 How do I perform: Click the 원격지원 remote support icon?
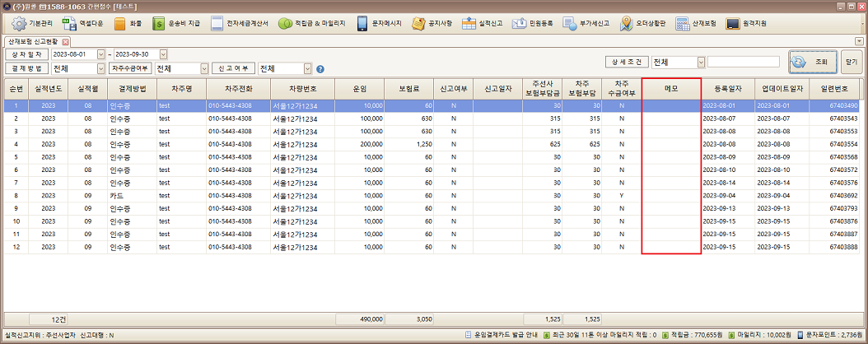tap(732, 23)
